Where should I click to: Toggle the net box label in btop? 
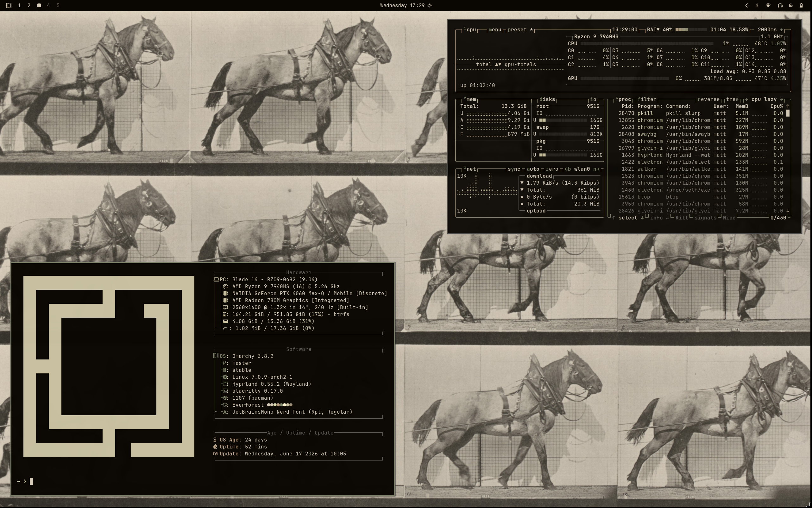(x=470, y=169)
